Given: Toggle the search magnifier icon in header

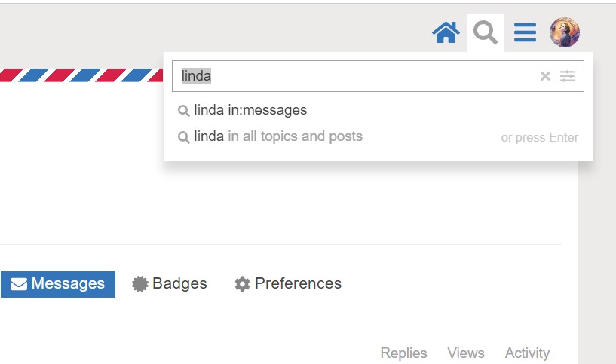Looking at the screenshot, I should point(486,32).
